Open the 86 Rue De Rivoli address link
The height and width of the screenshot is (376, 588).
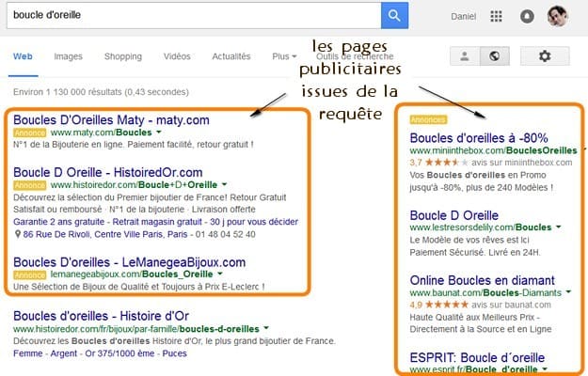pyautogui.click(x=105, y=234)
